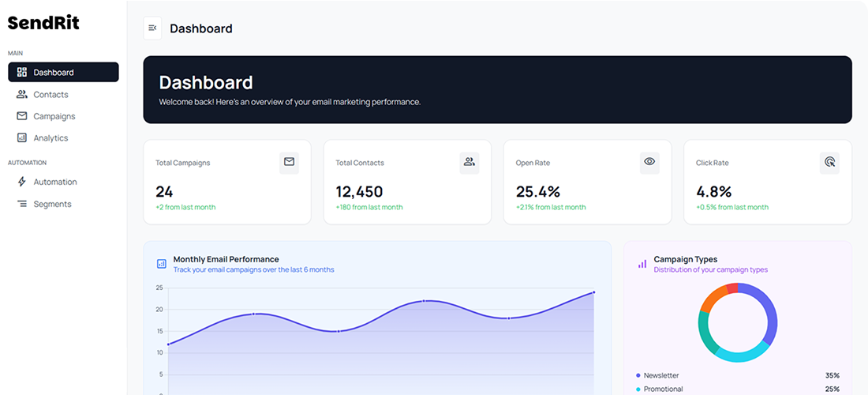Click the eye icon on Open Rate card
This screenshot has height=395, width=868.
(x=649, y=162)
